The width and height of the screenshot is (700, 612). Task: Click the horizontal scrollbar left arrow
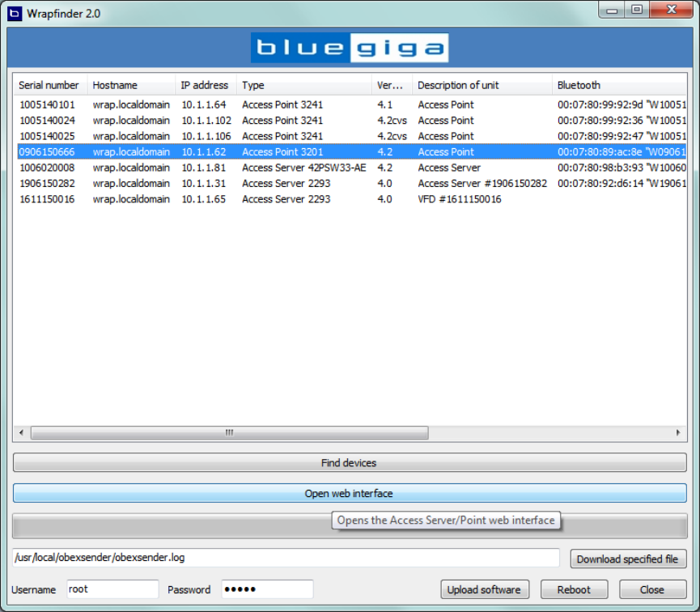click(x=21, y=432)
